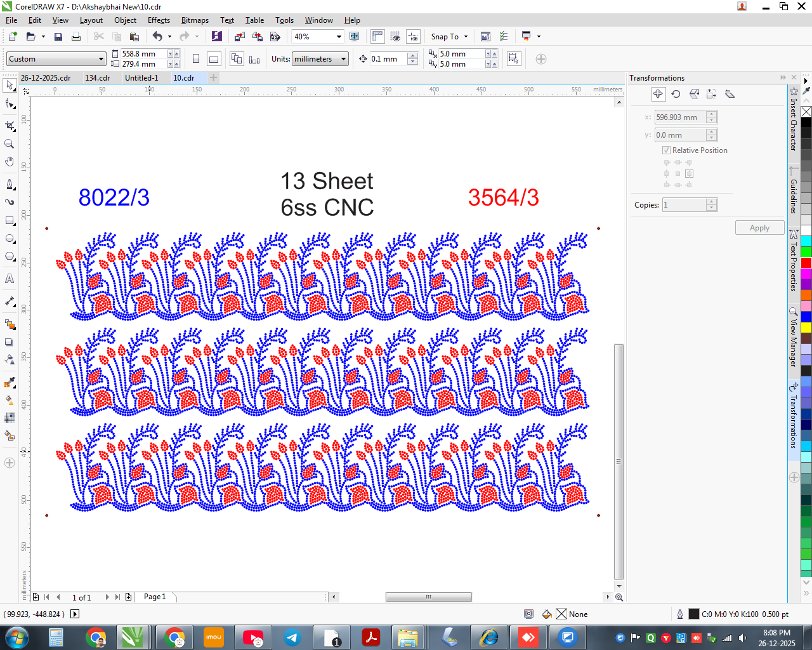
Task: Click the Apply button in Transformations
Action: click(759, 228)
